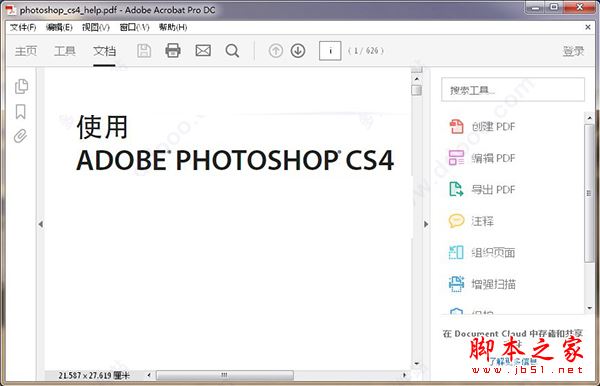Open the 视图(V) menu
Screen dimensions: 600x386
pyautogui.click(x=96, y=27)
